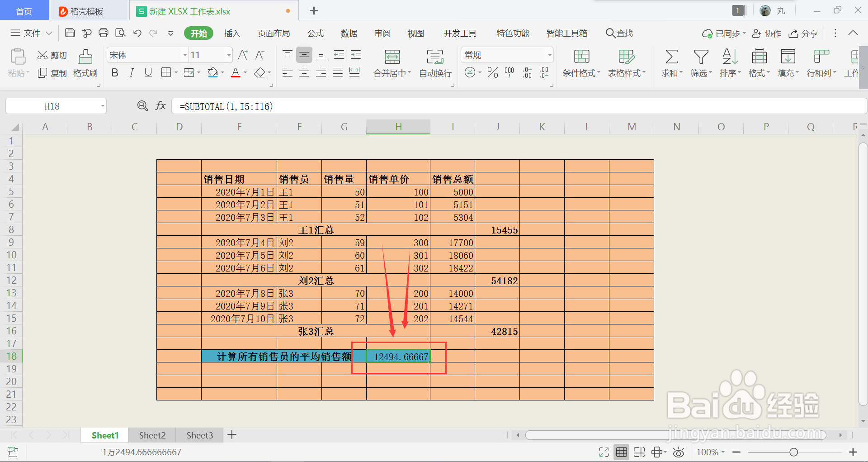This screenshot has height=462, width=868.
Task: Click the Filter (筛选) funnel icon
Action: [701, 57]
